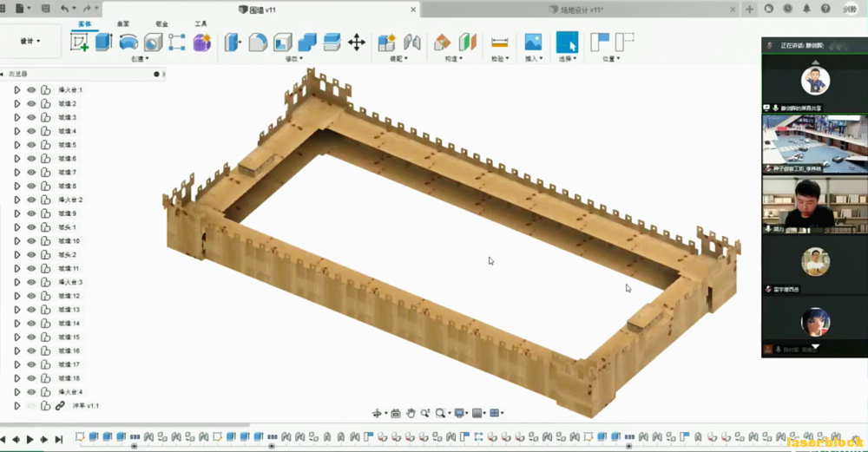Expand the 城头:2 tree node
The height and width of the screenshot is (452, 868).
tap(17, 254)
